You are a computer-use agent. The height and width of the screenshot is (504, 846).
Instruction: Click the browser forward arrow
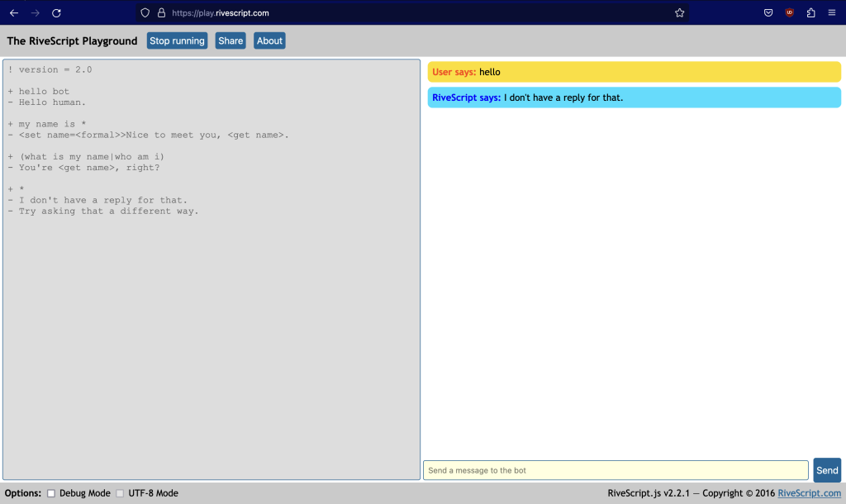35,13
